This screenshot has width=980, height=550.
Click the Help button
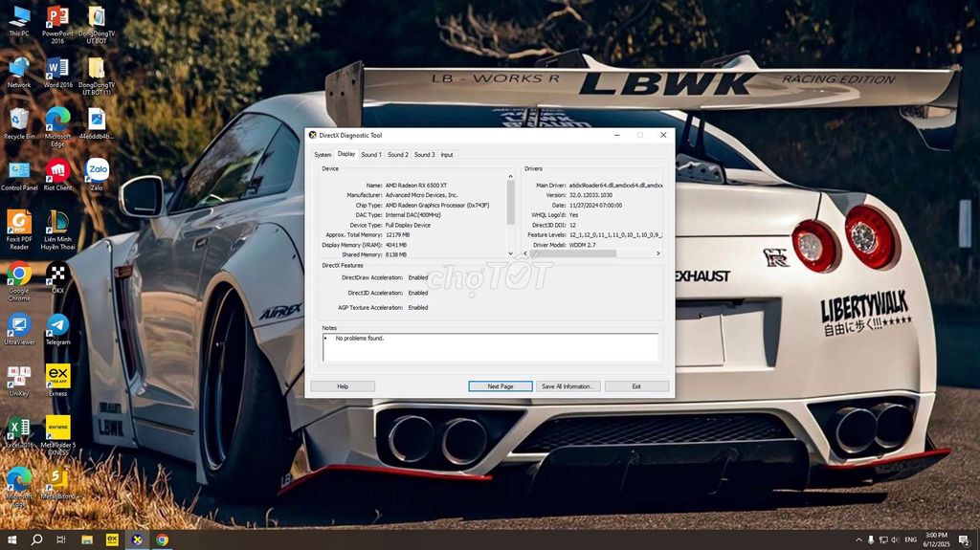(x=343, y=386)
